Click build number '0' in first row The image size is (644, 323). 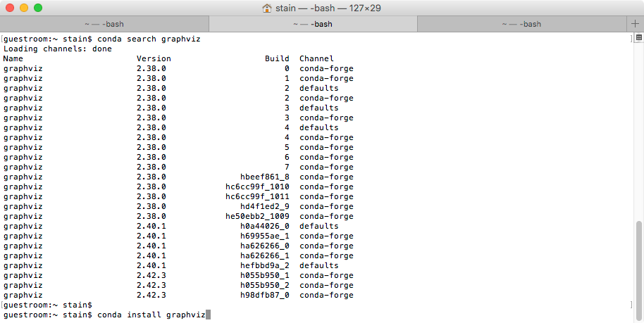click(x=287, y=68)
